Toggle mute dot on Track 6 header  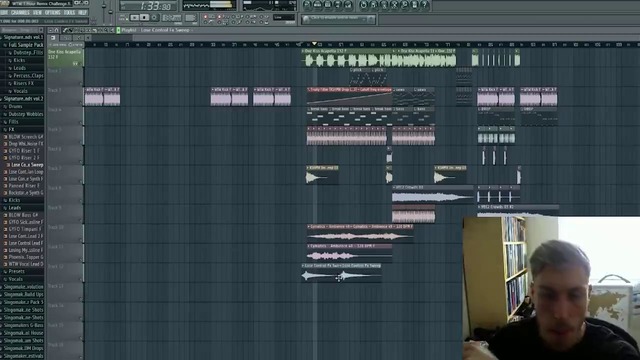81,161
